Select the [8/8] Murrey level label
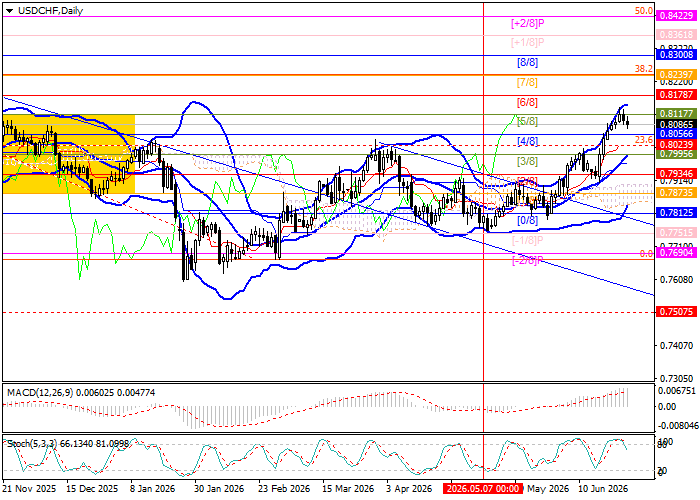 527,62
